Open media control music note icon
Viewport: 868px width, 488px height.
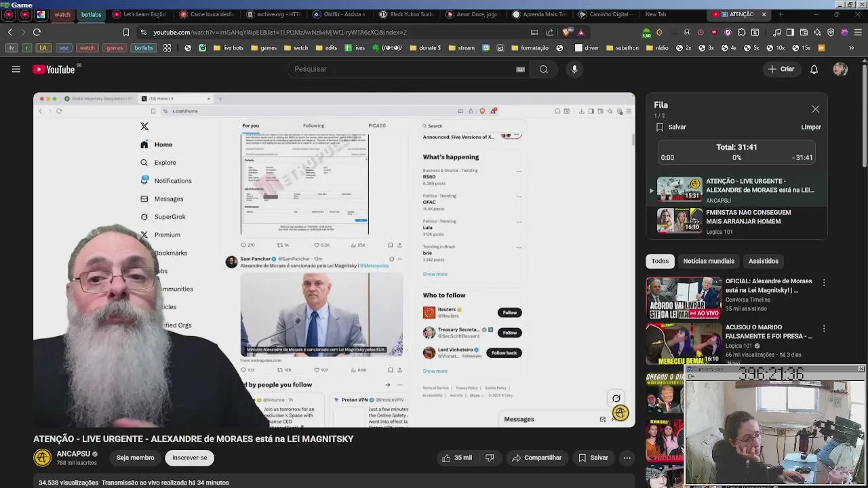coord(777,32)
